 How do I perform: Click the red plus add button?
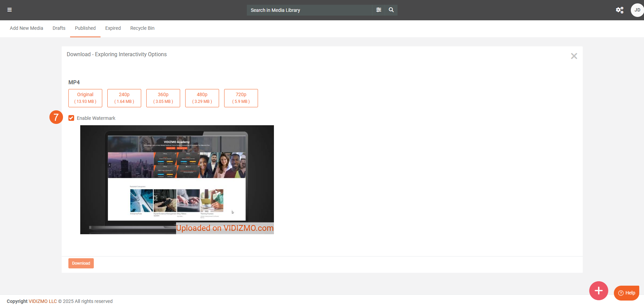(598, 290)
